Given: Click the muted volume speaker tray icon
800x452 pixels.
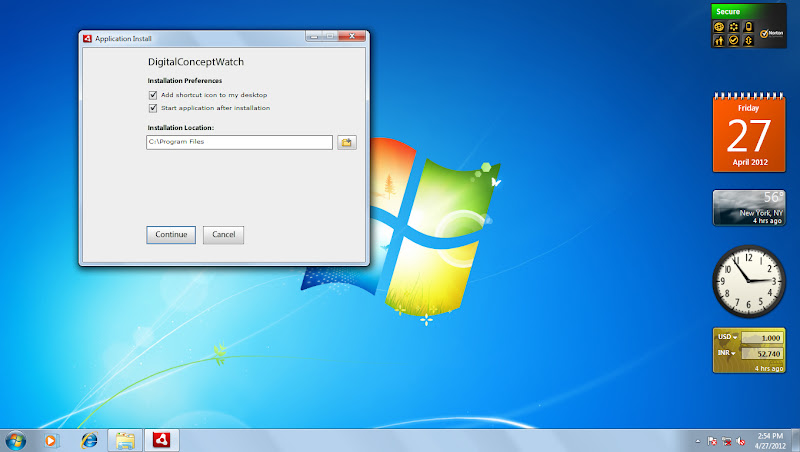Looking at the screenshot, I should point(740,441).
